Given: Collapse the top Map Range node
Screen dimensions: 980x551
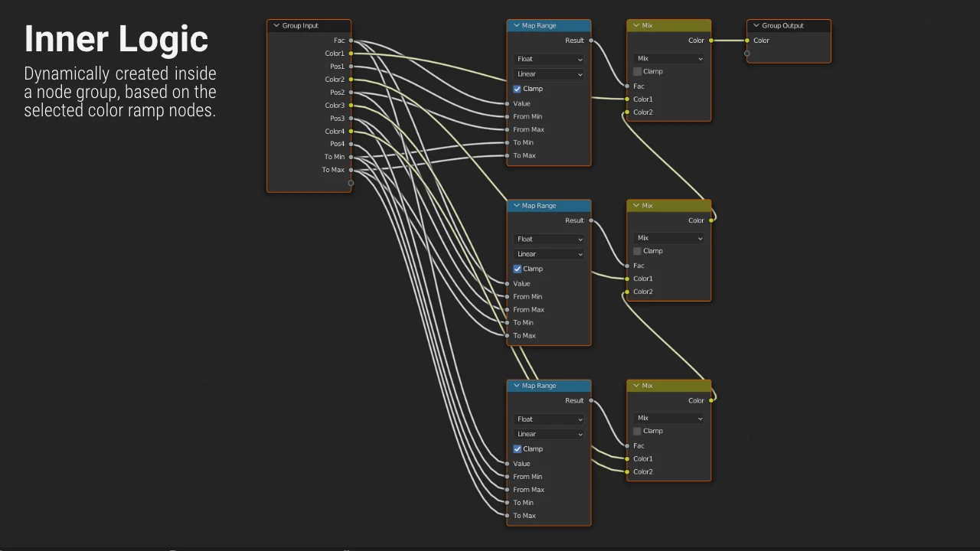Looking at the screenshot, I should click(518, 25).
